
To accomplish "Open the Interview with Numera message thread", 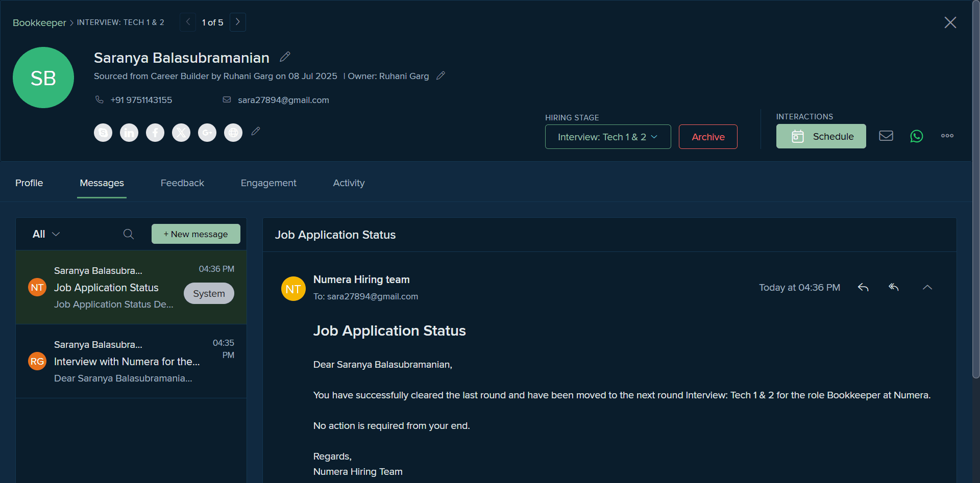I will (131, 361).
